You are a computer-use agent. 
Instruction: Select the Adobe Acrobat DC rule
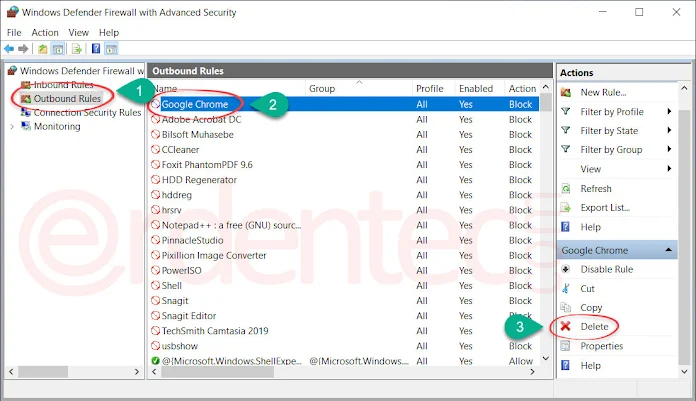pos(344,119)
